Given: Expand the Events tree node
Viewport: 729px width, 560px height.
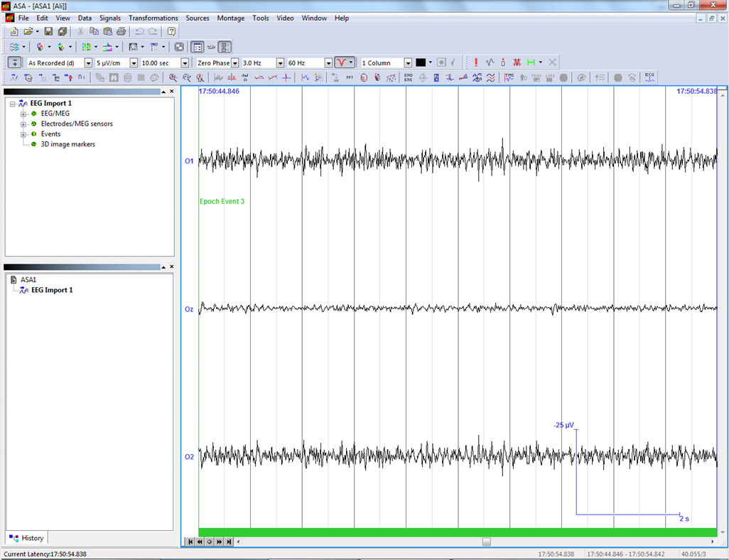Looking at the screenshot, I should point(23,134).
